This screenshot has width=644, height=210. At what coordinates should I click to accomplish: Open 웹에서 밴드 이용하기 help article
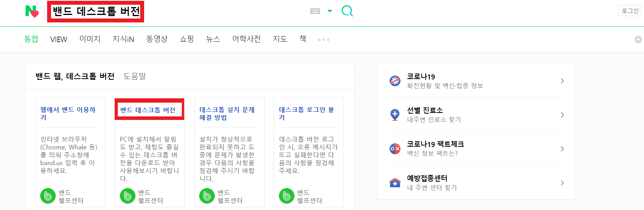tap(68, 113)
